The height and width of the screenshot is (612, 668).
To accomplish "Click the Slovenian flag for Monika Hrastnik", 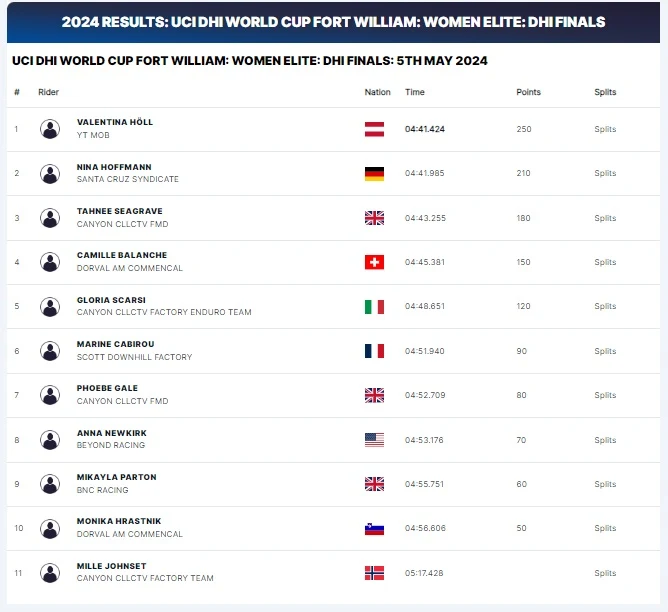I will point(374,529).
